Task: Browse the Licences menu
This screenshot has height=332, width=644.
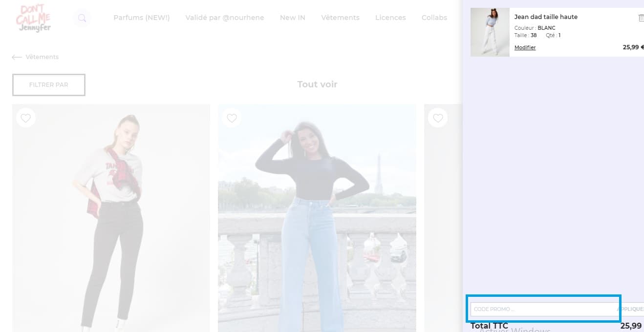Action: pos(390,18)
